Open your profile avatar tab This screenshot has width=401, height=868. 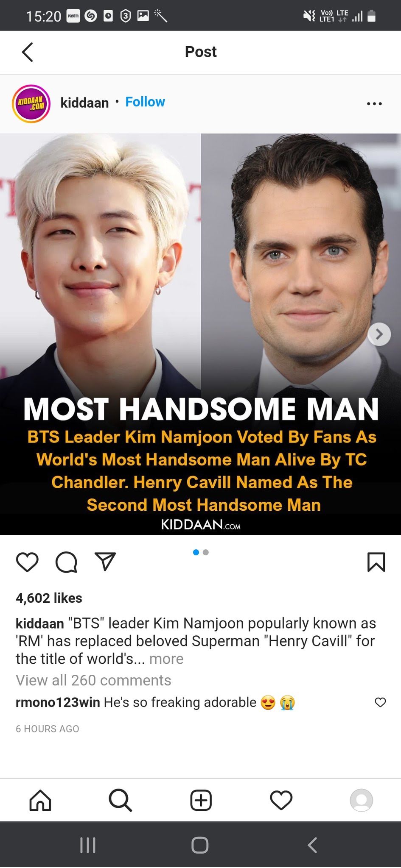click(361, 801)
